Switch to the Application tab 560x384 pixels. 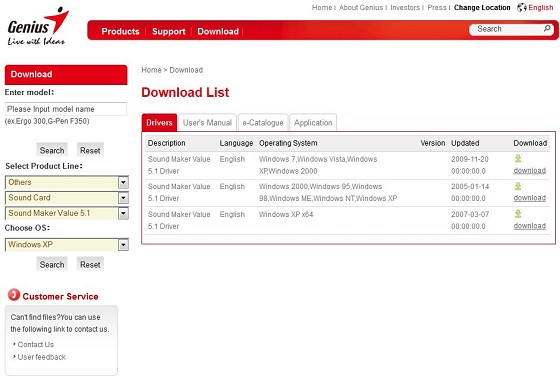pyautogui.click(x=313, y=123)
